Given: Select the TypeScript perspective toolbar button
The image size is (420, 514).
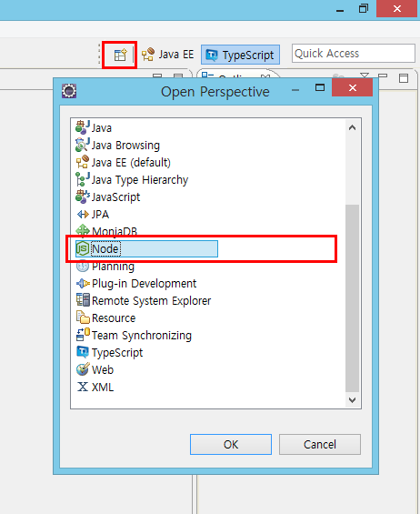Looking at the screenshot, I should click(240, 55).
